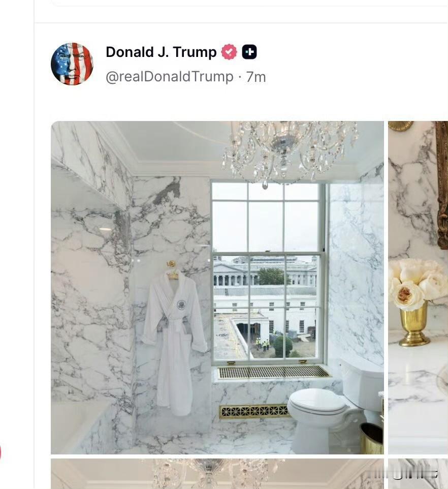Click the gold trash bin in photo

tap(371, 439)
